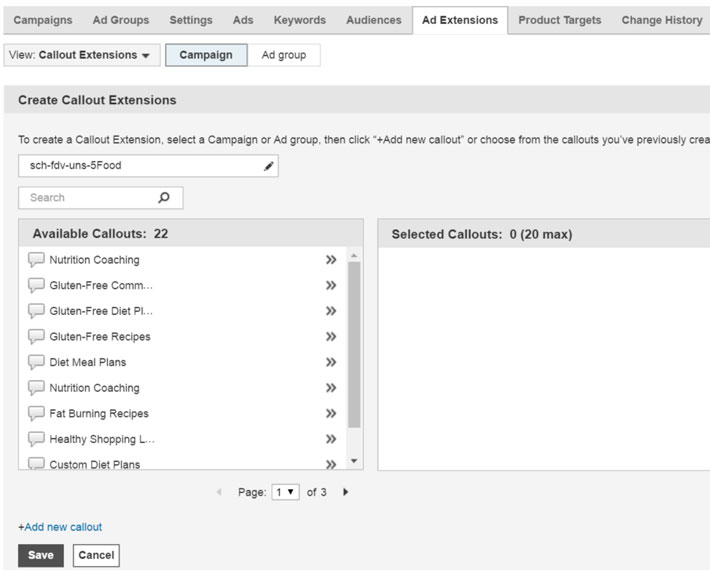Screen dimensions: 710x570
Task: Add Nutrition Coaching callout below Diet Meal Plans
Action: tap(331, 388)
